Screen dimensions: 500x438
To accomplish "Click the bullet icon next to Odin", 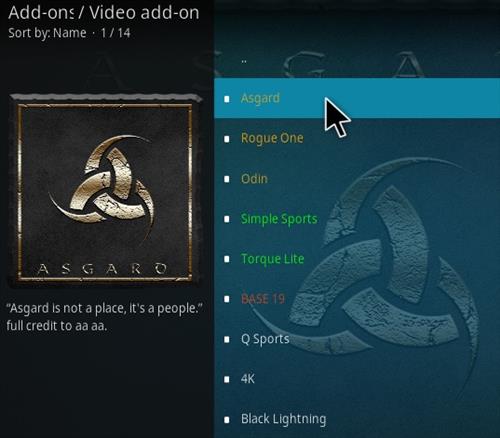I will [227, 179].
